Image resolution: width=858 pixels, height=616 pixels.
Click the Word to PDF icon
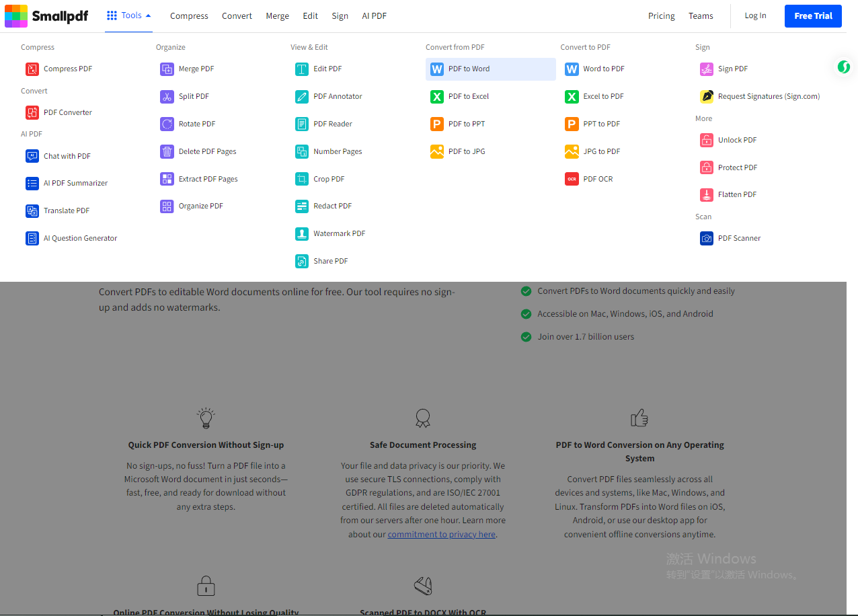(572, 69)
